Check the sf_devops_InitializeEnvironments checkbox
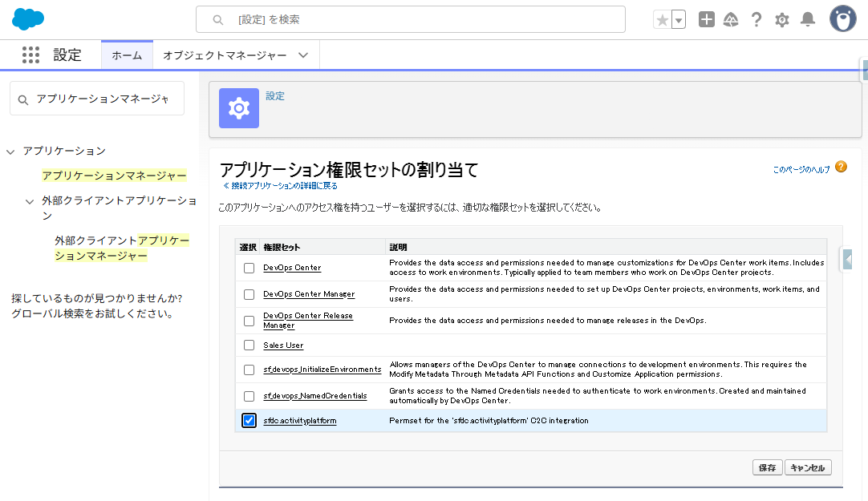Viewport: 868px width, 501px height. tap(249, 370)
